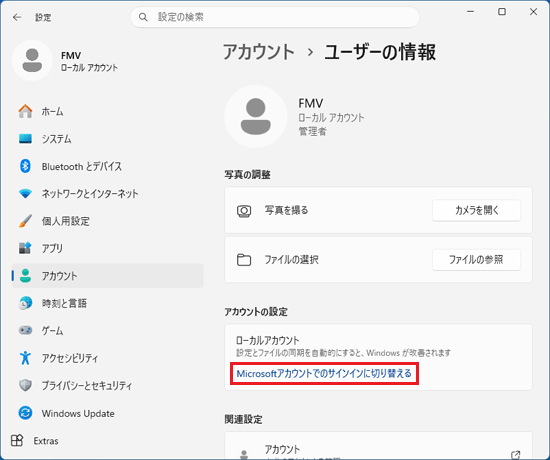Open アクセシビリティ settings
Image resolution: width=550 pixels, height=460 pixels.
coord(108,358)
